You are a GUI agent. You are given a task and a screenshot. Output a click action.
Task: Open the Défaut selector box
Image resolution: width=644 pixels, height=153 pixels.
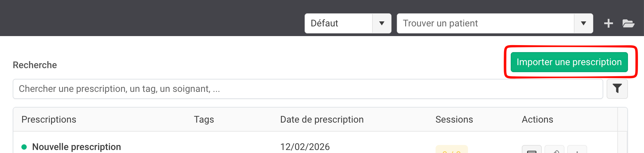coord(338,23)
